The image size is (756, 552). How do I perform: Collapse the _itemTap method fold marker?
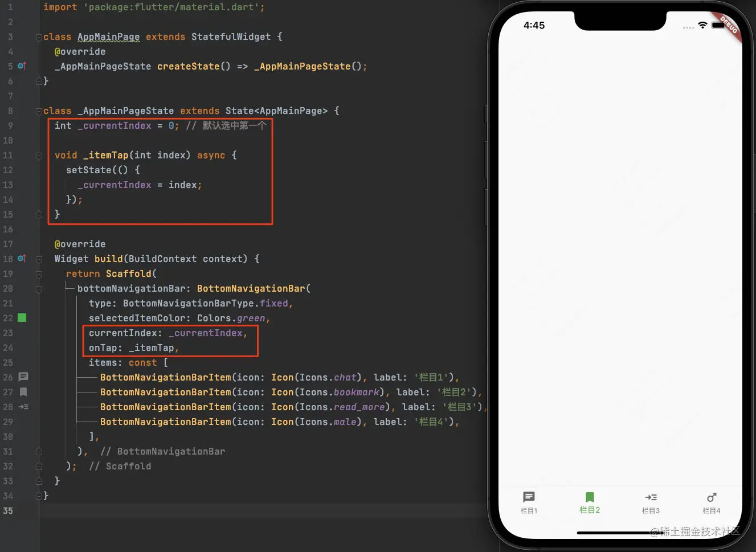pos(39,156)
